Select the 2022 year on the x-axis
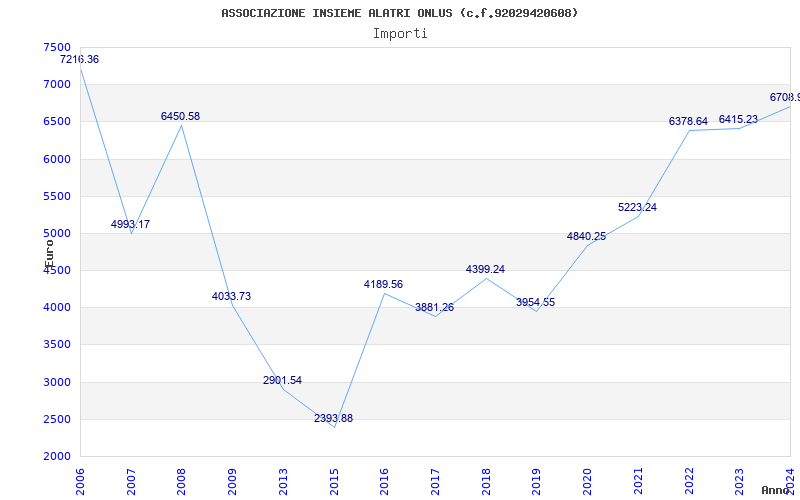The height and width of the screenshot is (500, 800). click(x=689, y=481)
